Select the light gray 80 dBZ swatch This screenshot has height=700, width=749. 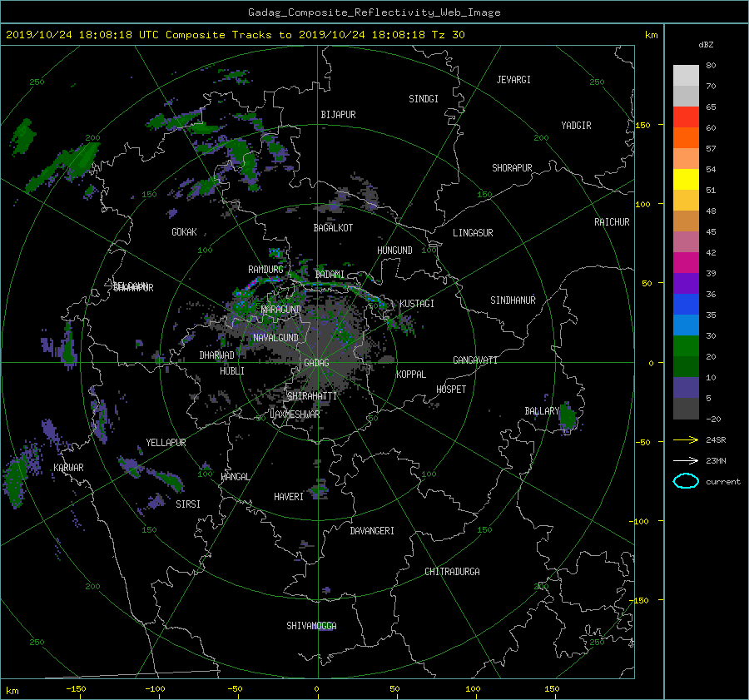click(686, 75)
